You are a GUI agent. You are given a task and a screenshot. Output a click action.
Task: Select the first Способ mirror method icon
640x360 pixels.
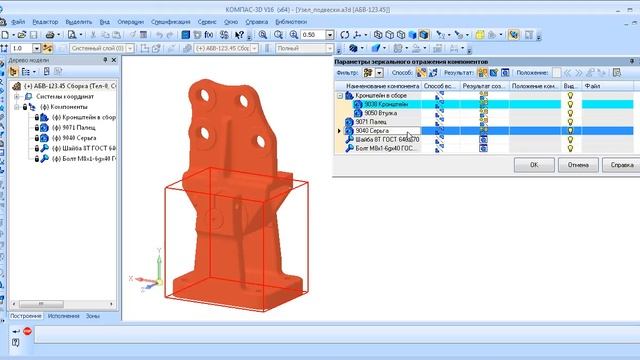click(421, 73)
